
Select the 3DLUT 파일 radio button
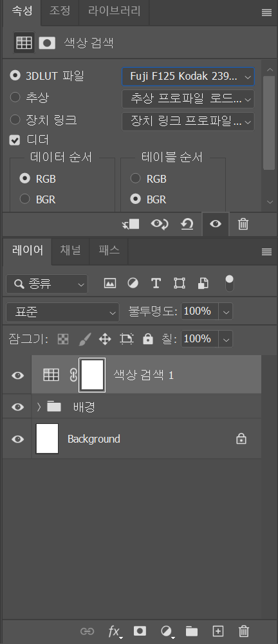[x=15, y=75]
